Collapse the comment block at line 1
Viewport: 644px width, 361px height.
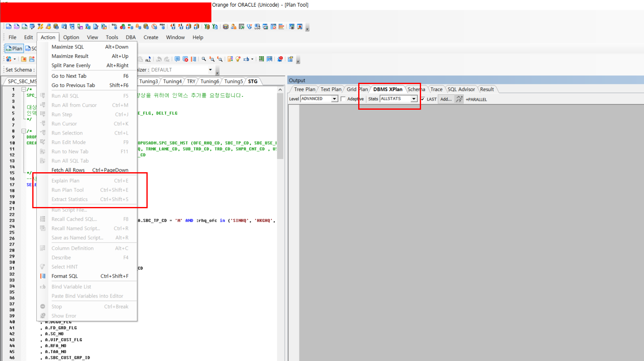24,89
